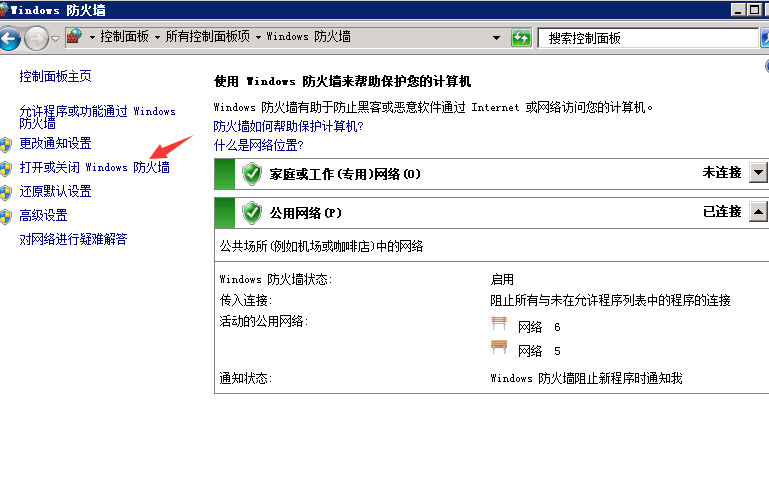Select the 控制面板 breadcrumb
Image resolution: width=769 pixels, height=485 pixels.
click(x=124, y=36)
